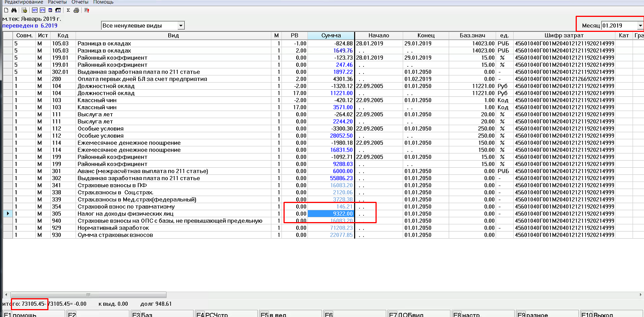The width and height of the screenshot is (644, 317).
Task: Open the Помощь menu
Action: (103, 2)
